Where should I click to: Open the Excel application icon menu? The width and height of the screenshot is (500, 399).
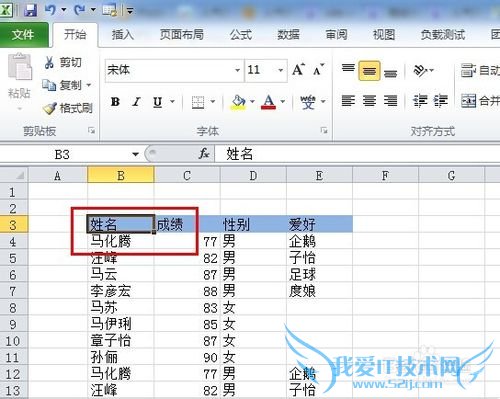pos(6,10)
